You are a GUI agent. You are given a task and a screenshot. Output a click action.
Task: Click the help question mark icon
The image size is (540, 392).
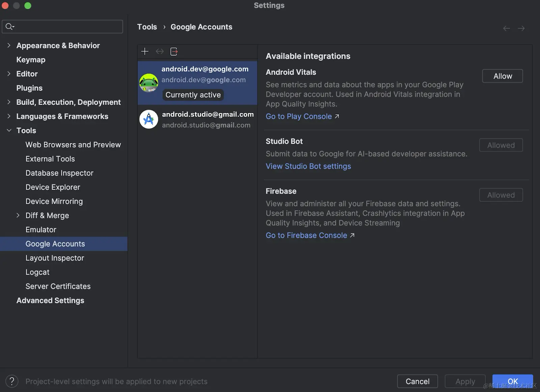(x=12, y=381)
